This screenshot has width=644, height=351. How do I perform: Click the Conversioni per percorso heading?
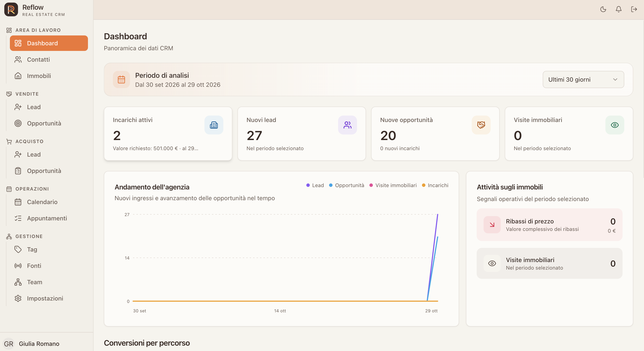[147, 343]
